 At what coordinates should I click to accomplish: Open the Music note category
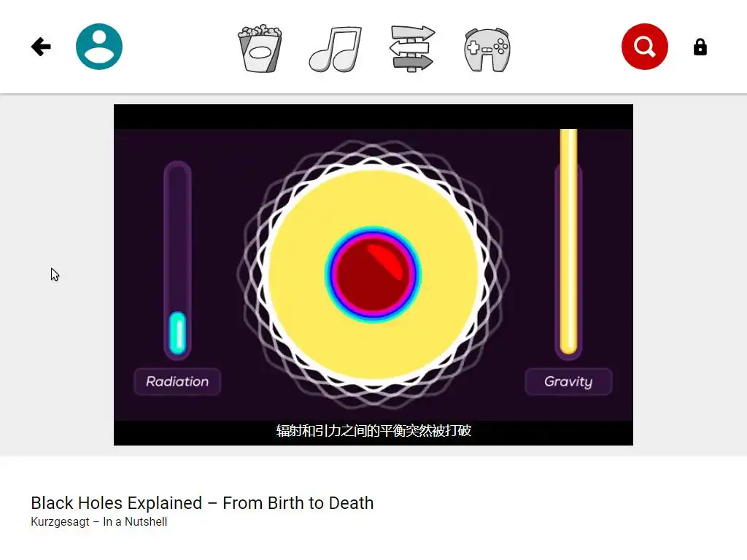coord(336,49)
